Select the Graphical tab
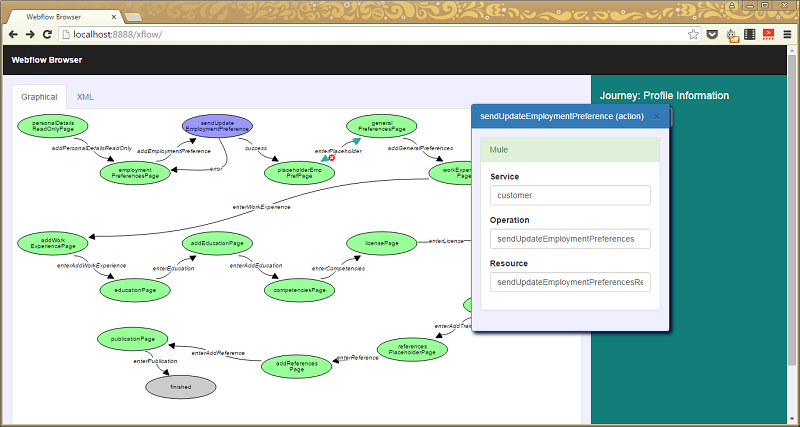The image size is (800, 427). [x=39, y=97]
